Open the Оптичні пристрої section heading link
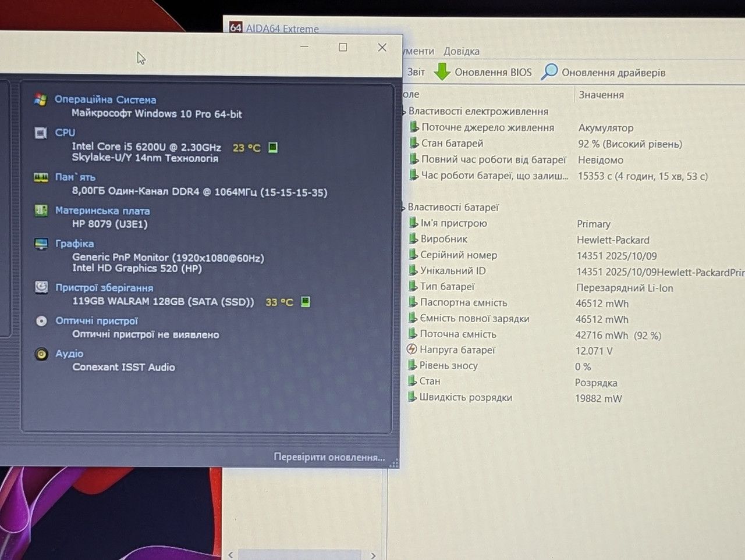Screen dimensions: 745x560 (97, 321)
